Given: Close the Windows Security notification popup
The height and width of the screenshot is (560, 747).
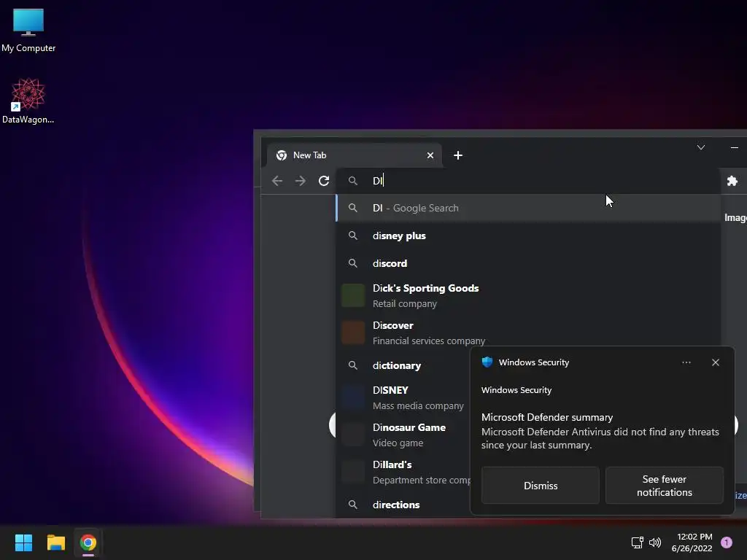Looking at the screenshot, I should click(x=716, y=362).
